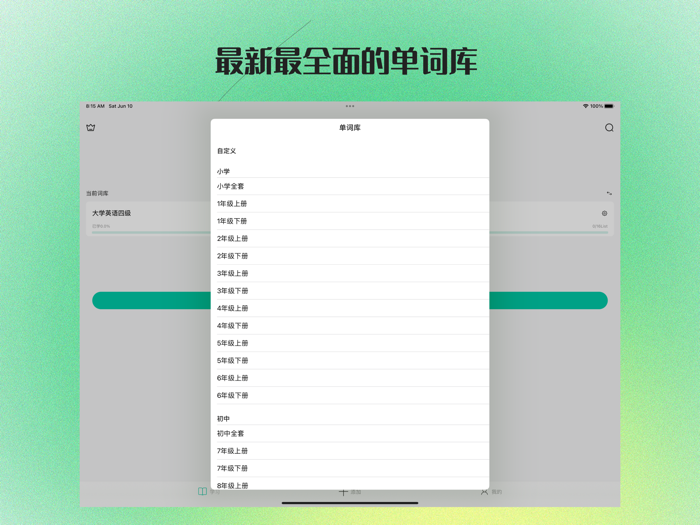Select 1年级下册 wordbook
The height and width of the screenshot is (525, 700).
click(x=350, y=221)
